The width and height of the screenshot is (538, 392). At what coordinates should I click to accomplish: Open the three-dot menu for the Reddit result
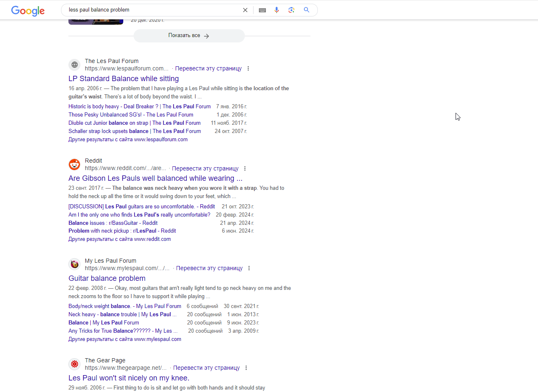245,168
